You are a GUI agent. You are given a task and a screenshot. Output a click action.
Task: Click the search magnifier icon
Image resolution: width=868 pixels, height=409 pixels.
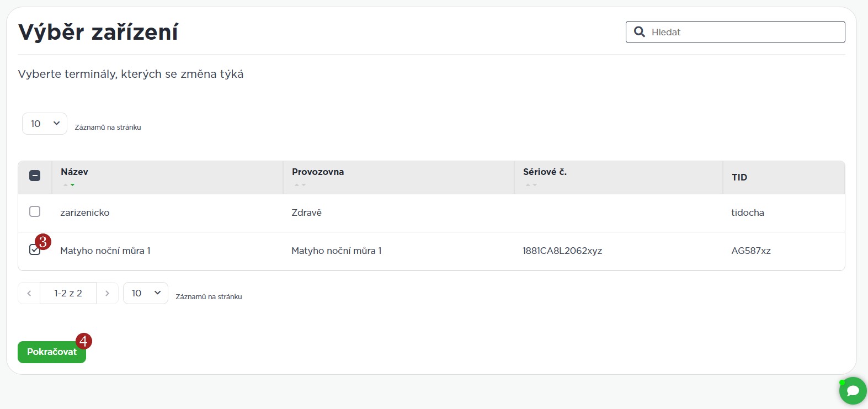point(640,32)
